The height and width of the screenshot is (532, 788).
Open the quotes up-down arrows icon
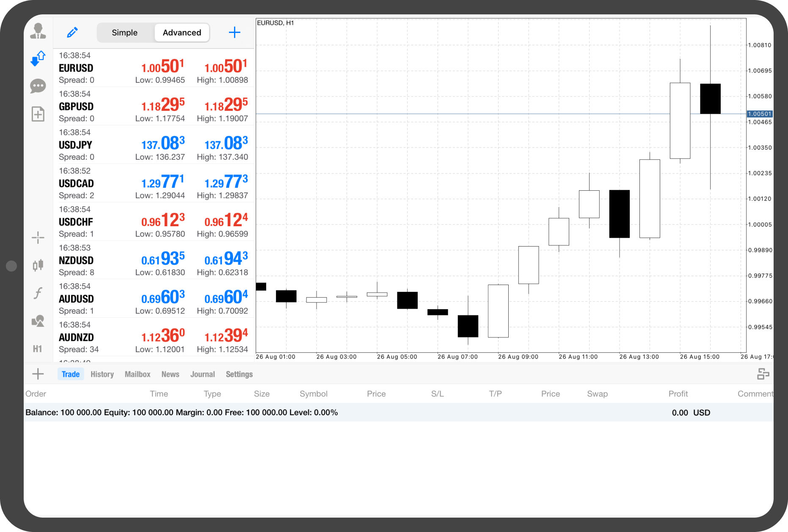point(38,58)
